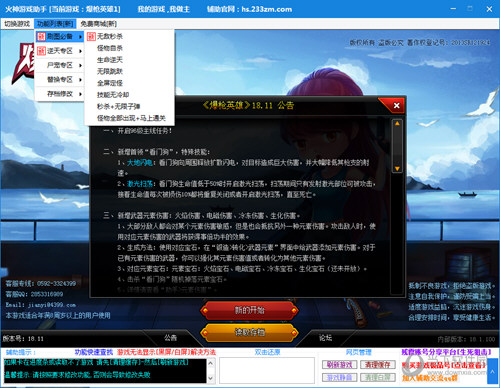500x388 pixels.
Task: Click the red icon beside 无敌秒杀
Action: (x=91, y=36)
